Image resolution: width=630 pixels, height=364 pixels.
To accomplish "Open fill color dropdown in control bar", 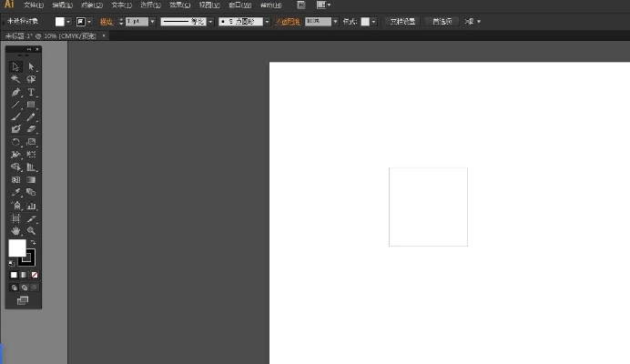I will [x=68, y=22].
